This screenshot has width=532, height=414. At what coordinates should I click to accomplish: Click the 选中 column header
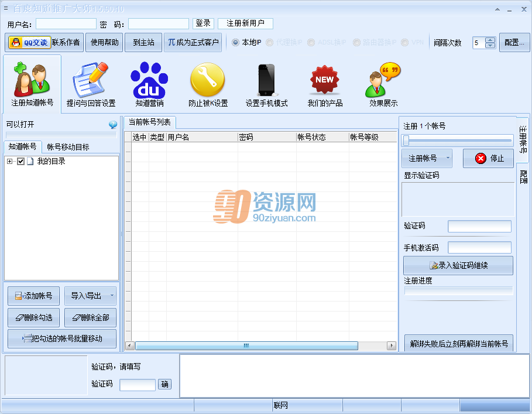(140, 137)
